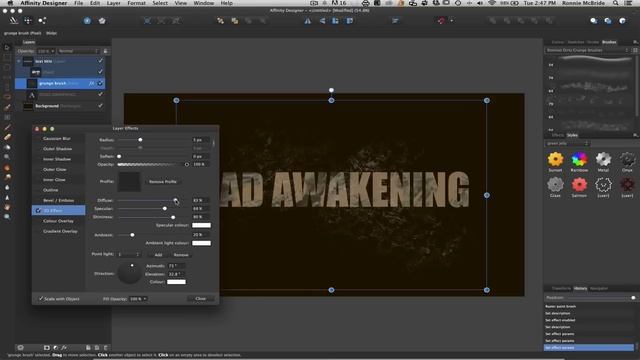Click the layer lock icon in Layers panel
Viewport: 640px width, 360px height.
click(x=105, y=51)
